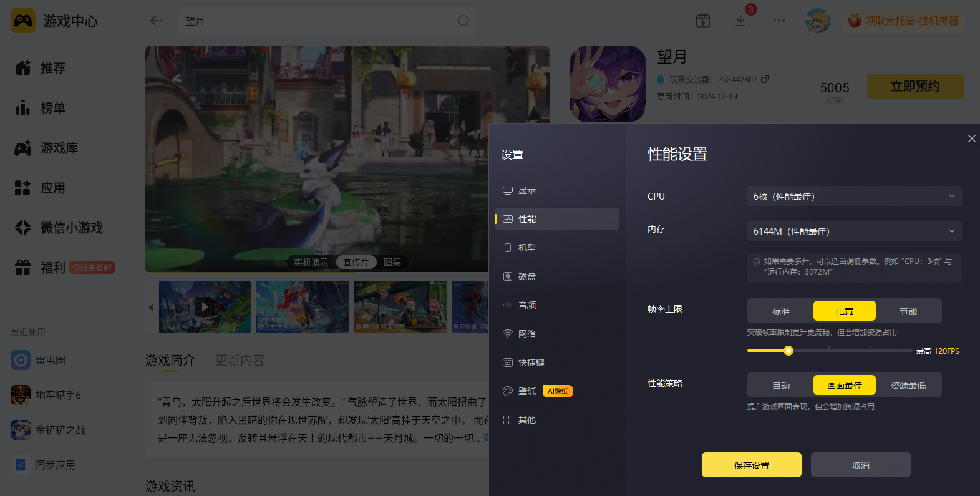Screen dimensions: 980x496
Task: Click the 望月 game icon
Action: pyautogui.click(x=608, y=84)
